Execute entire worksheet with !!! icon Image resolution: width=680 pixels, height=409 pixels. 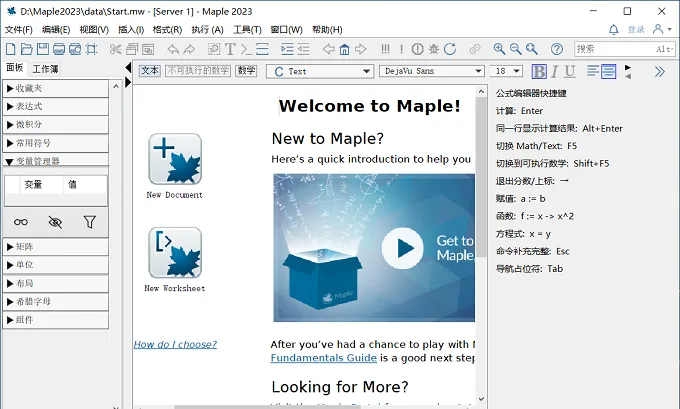tap(385, 49)
